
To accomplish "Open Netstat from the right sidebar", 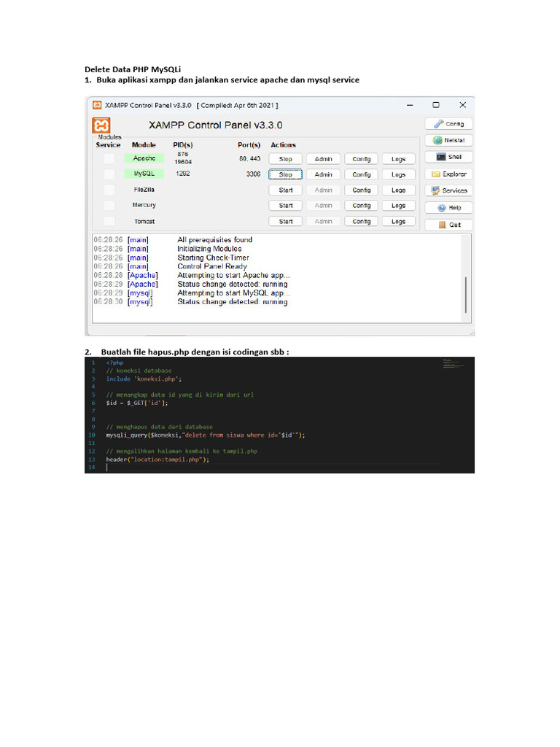I will [448, 141].
